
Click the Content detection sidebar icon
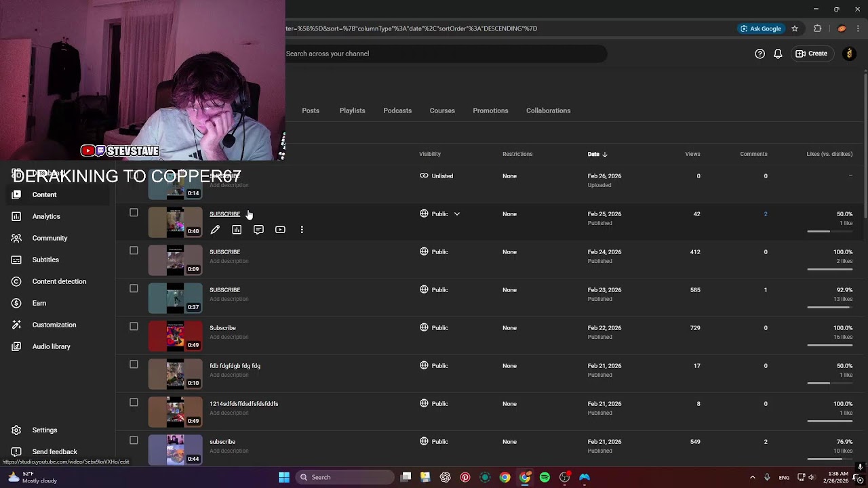click(16, 281)
